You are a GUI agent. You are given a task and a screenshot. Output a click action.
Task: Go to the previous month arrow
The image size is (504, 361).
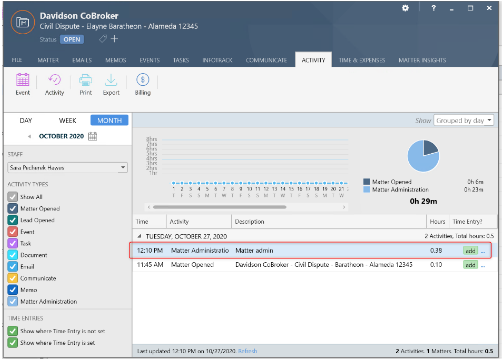pos(30,136)
